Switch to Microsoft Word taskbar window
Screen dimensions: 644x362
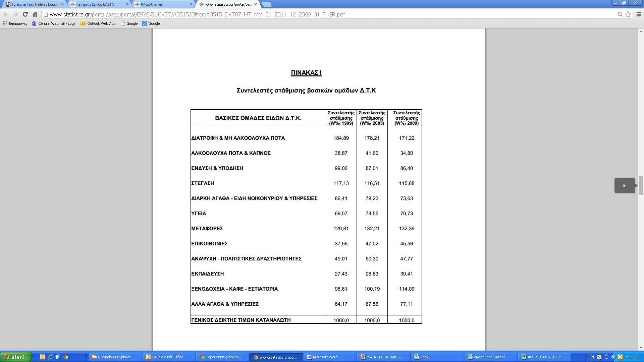tap(331, 357)
